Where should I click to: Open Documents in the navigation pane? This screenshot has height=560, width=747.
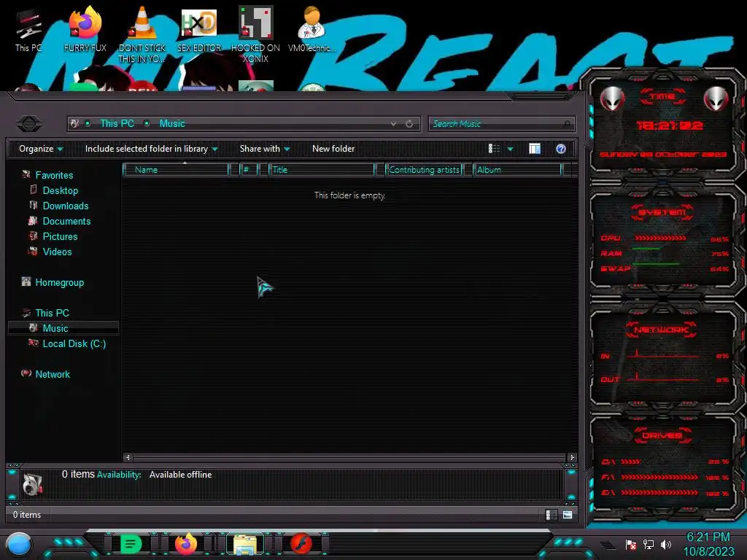click(x=66, y=221)
